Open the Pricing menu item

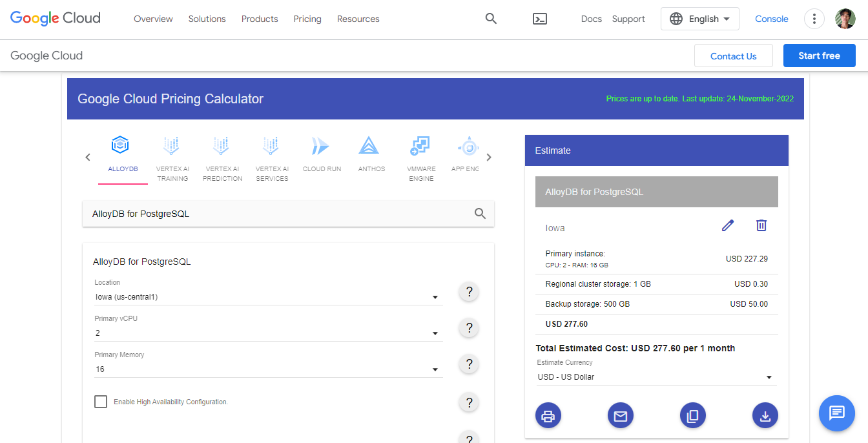point(307,19)
